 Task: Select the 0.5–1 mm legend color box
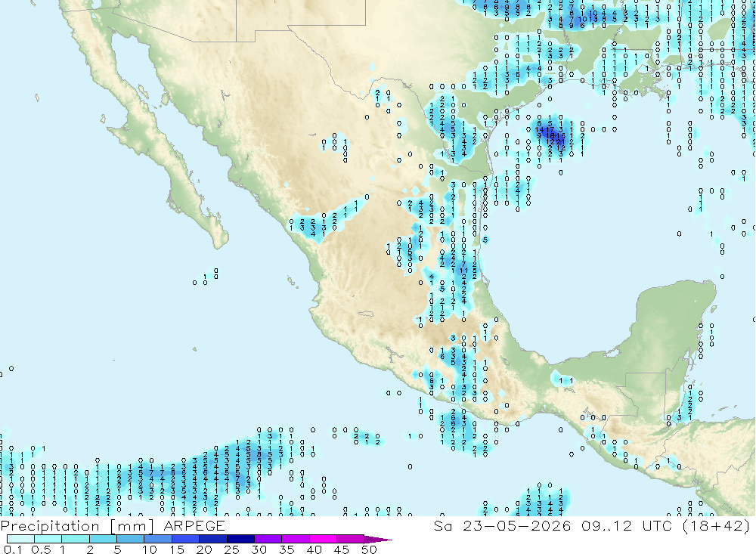pyautogui.click(x=48, y=539)
